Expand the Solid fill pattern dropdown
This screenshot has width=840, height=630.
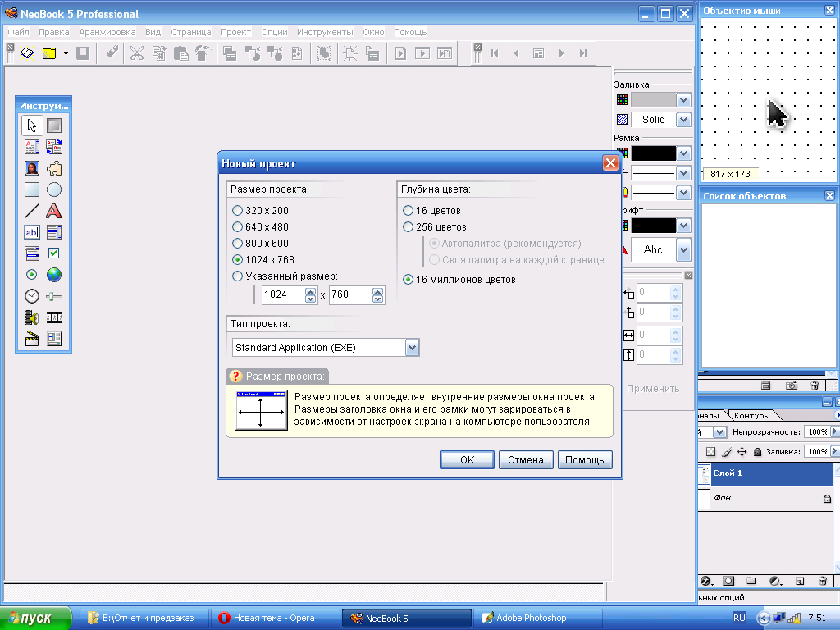[683, 120]
